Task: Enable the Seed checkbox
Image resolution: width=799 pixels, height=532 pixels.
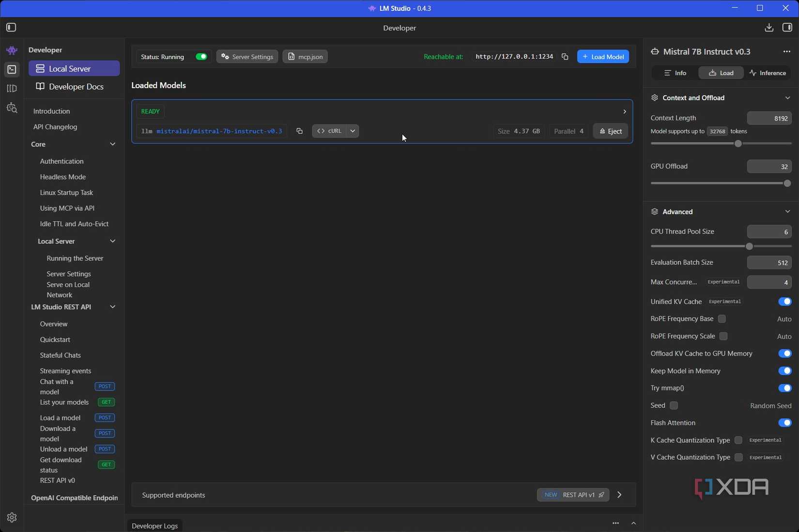Action: tap(674, 405)
